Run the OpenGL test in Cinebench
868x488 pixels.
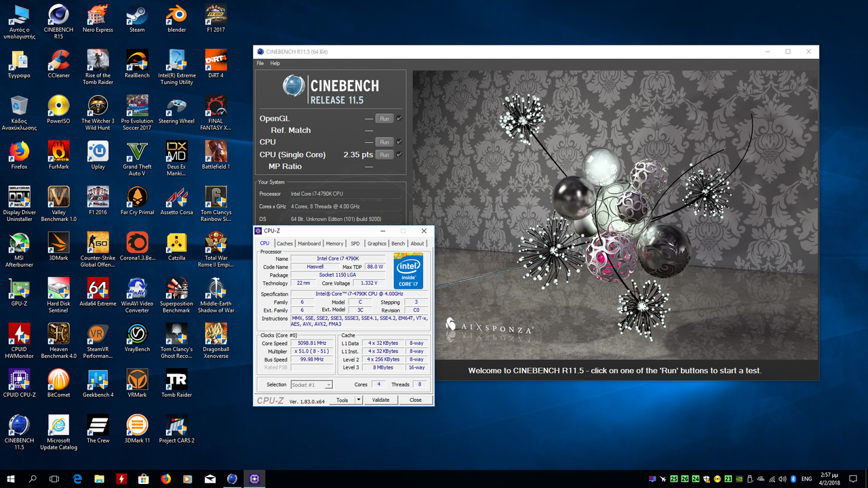pyautogui.click(x=384, y=118)
